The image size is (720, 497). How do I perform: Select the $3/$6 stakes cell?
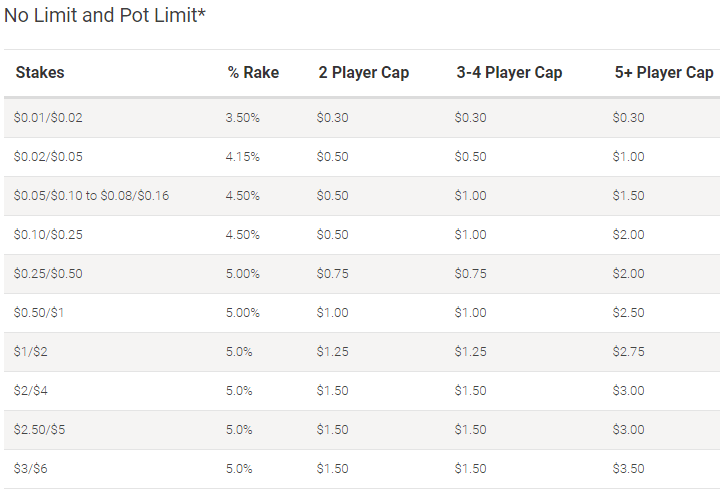point(31,469)
